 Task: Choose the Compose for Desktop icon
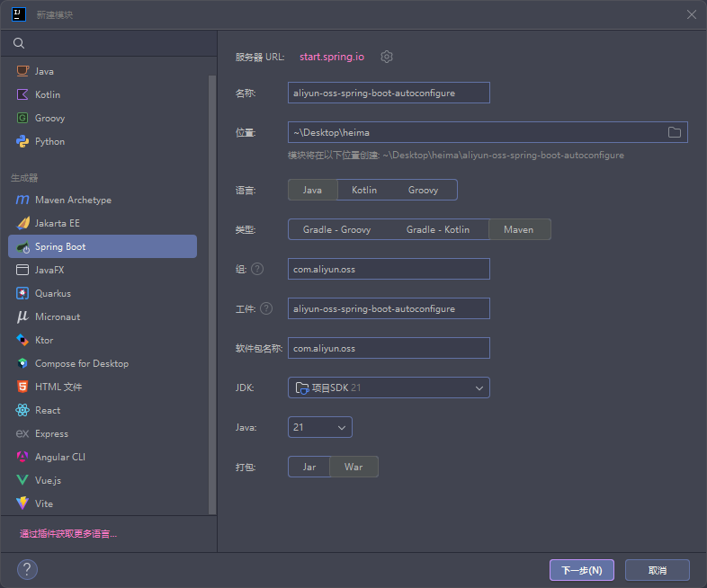pos(22,363)
